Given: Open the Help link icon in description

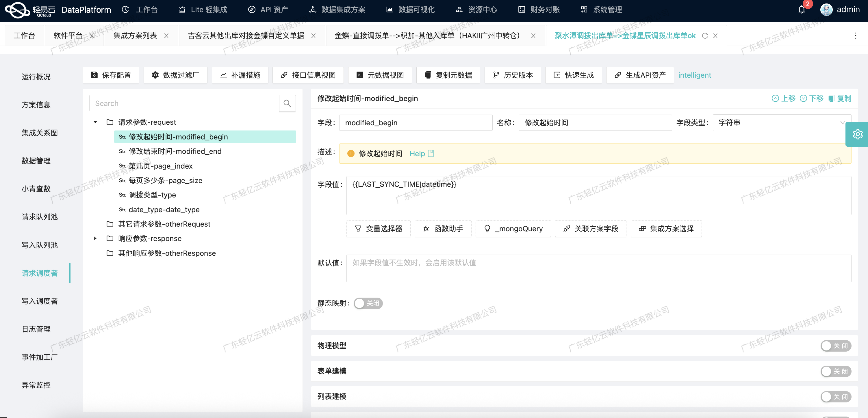Looking at the screenshot, I should pos(430,154).
